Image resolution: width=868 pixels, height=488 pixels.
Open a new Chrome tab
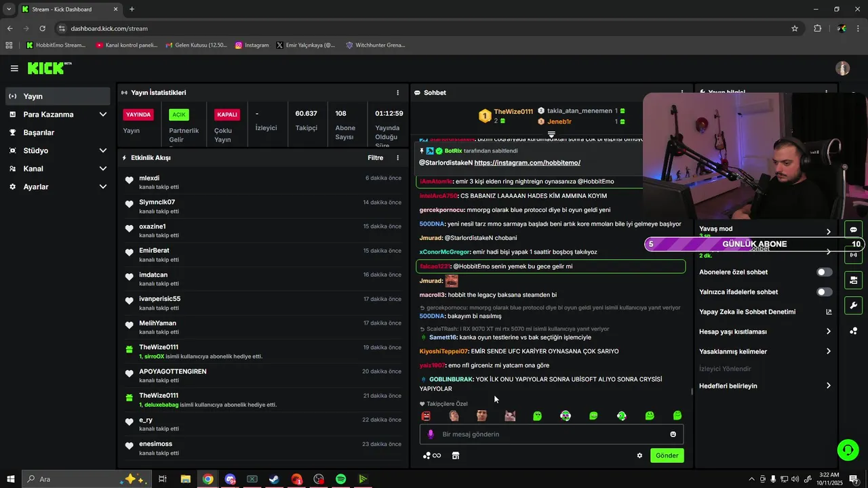(132, 9)
